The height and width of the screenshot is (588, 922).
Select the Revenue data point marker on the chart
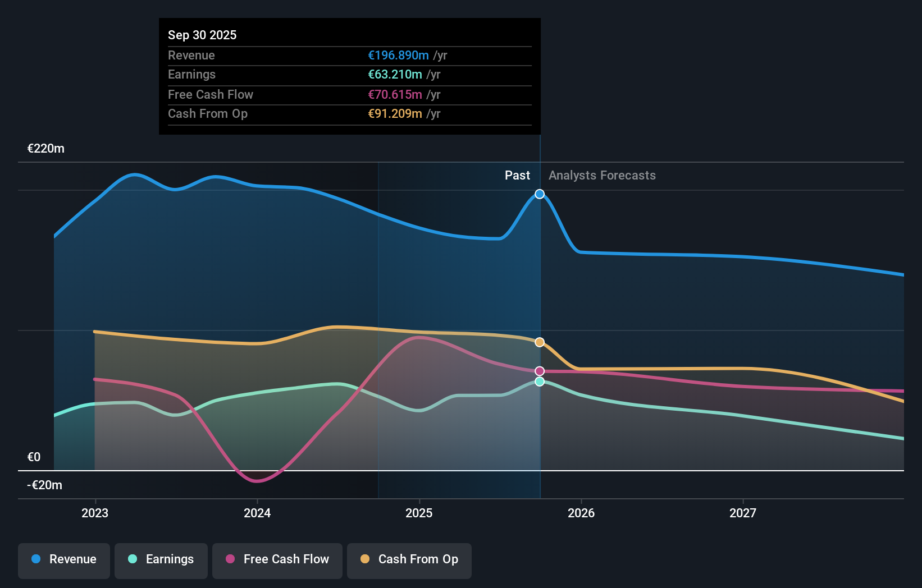[x=539, y=194]
